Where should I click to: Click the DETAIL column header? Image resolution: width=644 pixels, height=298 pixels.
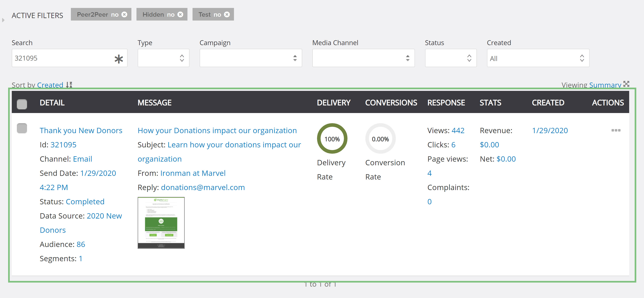click(52, 103)
